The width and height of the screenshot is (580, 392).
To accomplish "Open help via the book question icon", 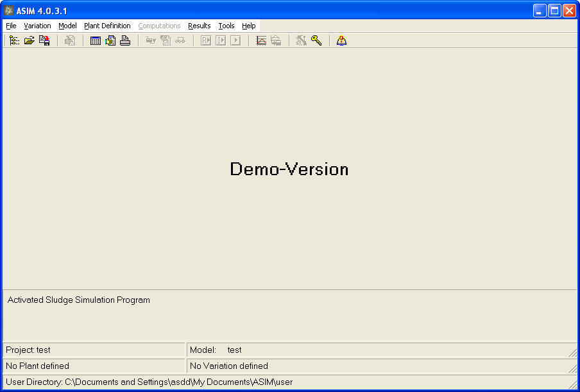I will pyautogui.click(x=341, y=40).
